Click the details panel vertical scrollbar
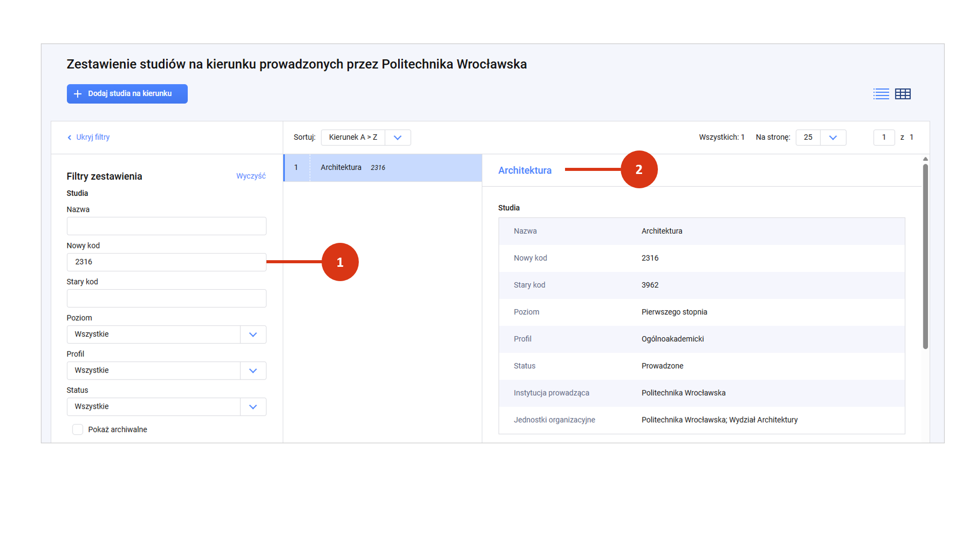Image resolution: width=980 pixels, height=551 pixels. click(x=925, y=256)
